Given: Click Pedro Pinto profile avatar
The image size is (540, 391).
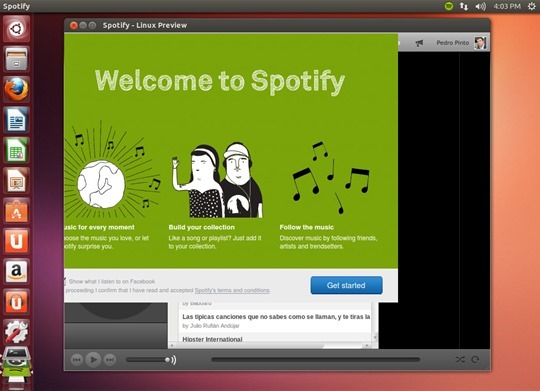Looking at the screenshot, I should point(480,43).
